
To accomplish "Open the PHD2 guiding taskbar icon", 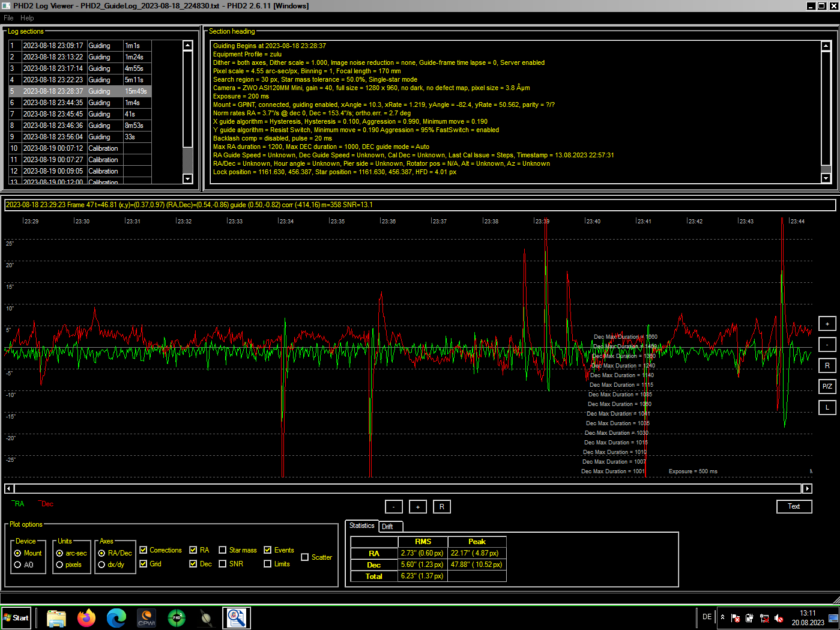I will 177,618.
